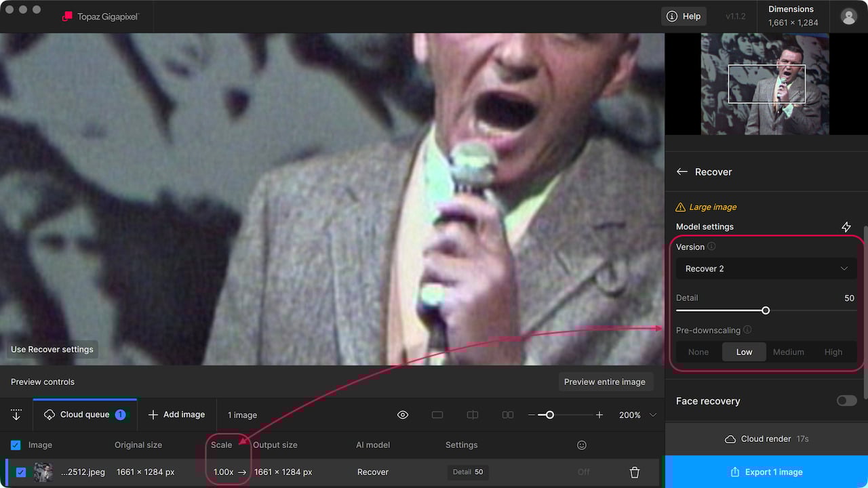Click the back arrow beside Recover

(x=682, y=172)
